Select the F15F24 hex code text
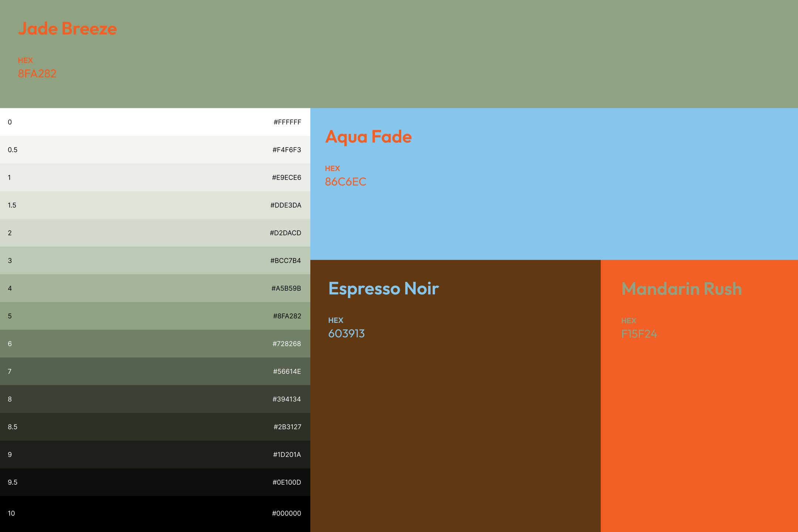This screenshot has height=532, width=798. tap(639, 334)
